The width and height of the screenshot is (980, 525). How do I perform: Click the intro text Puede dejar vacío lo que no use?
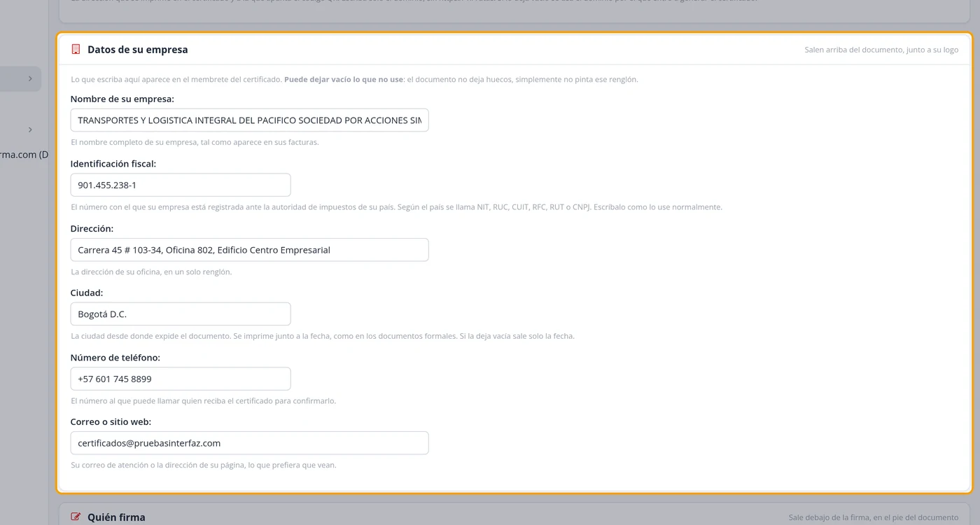coord(344,80)
